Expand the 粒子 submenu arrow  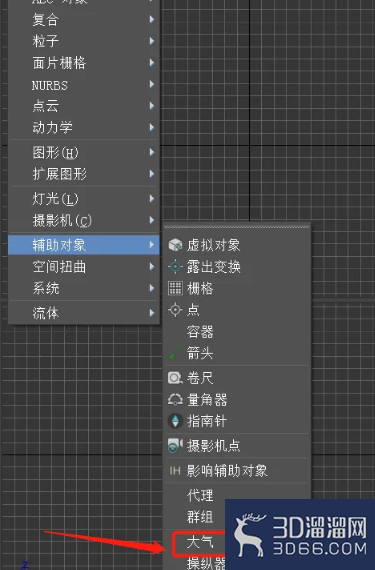click(152, 41)
